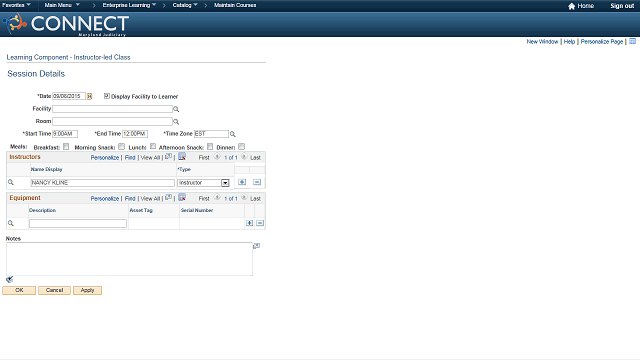The width and height of the screenshot is (640, 360).
Task: Add a new Equipment row
Action: [x=249, y=223]
